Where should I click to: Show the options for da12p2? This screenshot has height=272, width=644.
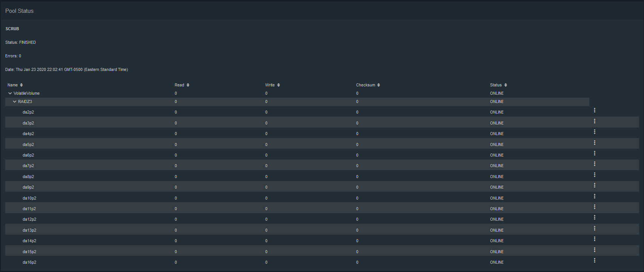[x=595, y=217]
